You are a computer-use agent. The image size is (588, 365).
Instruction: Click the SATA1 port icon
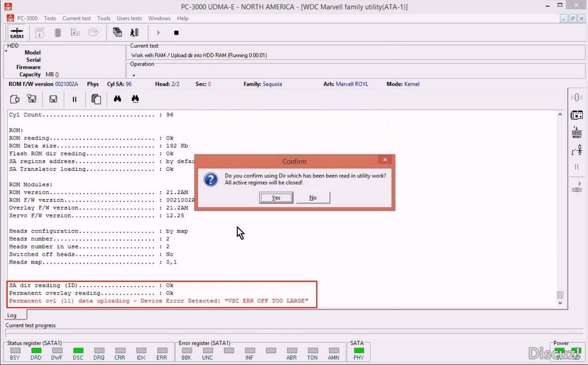tap(17, 33)
